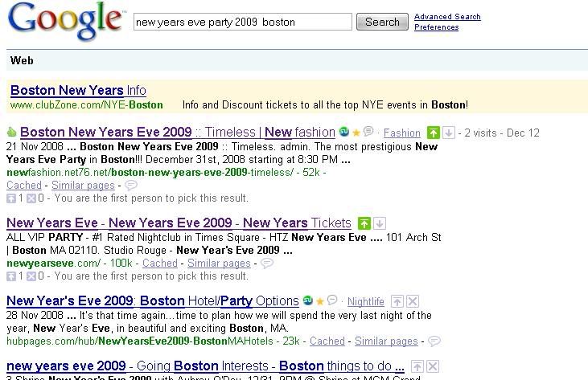Image resolution: width=588 pixels, height=380 pixels.
Task: Click the small up-arrow count icon under newfashion result
Action: tap(11, 198)
